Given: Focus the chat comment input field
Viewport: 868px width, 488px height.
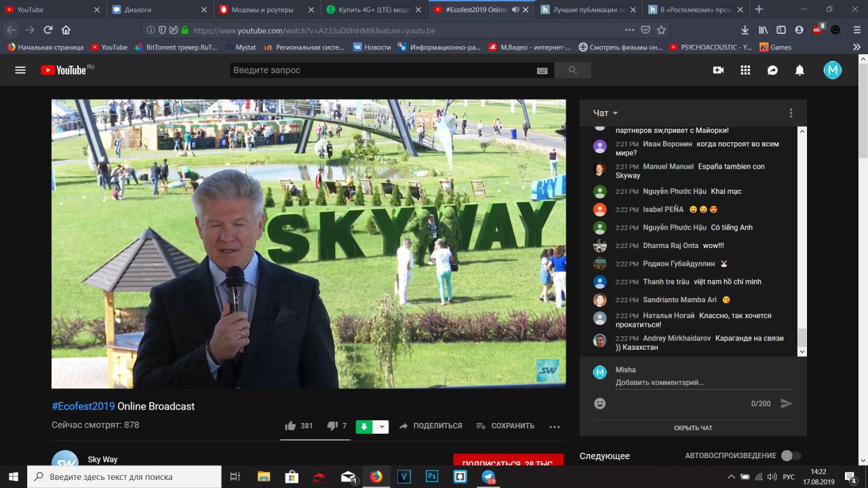Looking at the screenshot, I should tap(704, 383).
